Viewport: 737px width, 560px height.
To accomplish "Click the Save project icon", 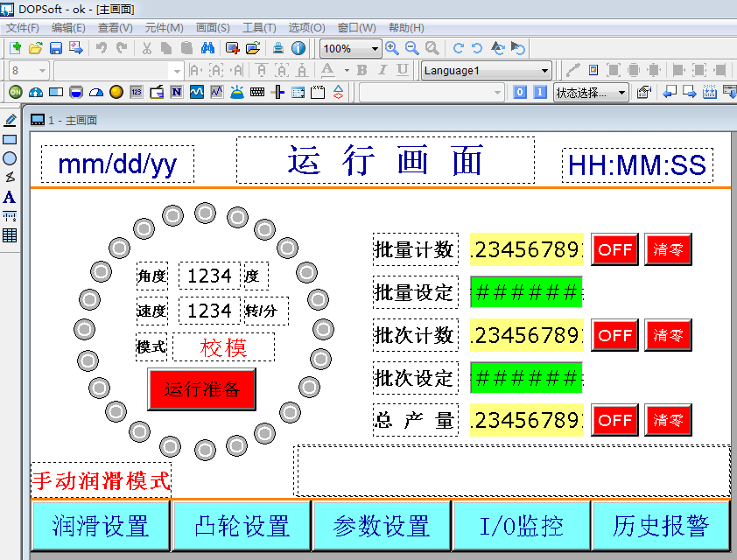I will tap(55, 48).
